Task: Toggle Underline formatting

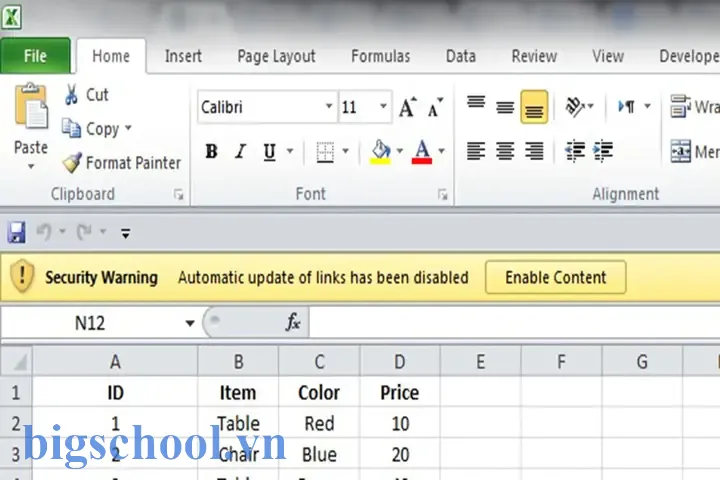Action: pyautogui.click(x=270, y=151)
